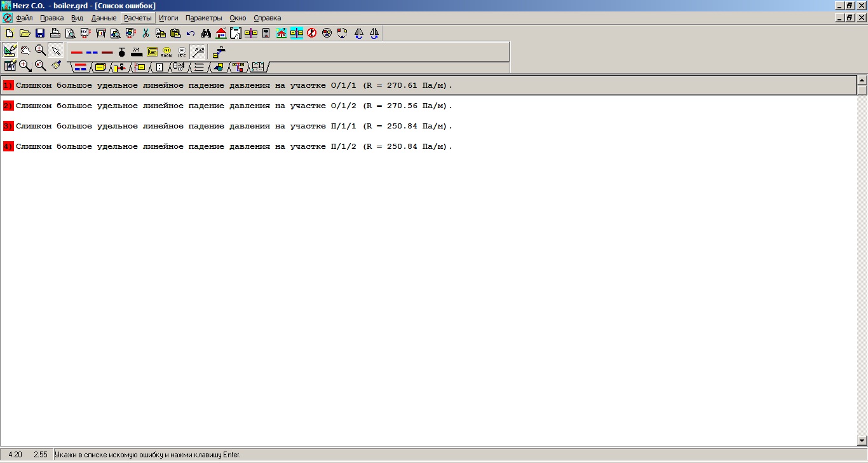868x463 pixels.
Task: Copy with the two-pages icon
Action: (161, 33)
